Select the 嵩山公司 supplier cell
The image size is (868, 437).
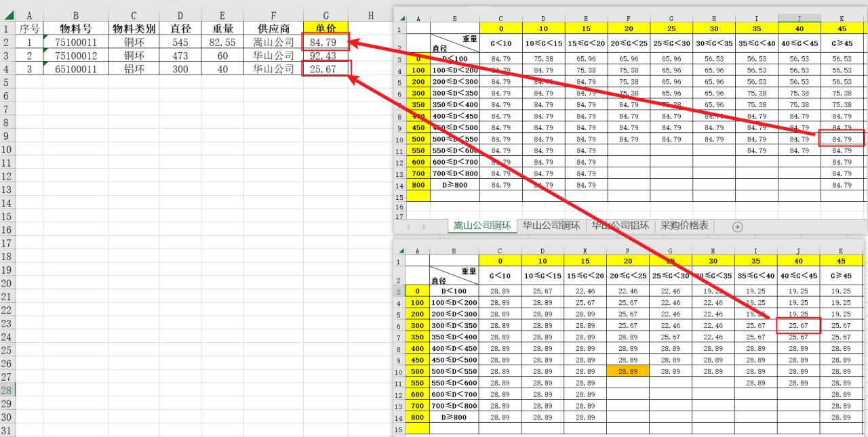[x=273, y=42]
